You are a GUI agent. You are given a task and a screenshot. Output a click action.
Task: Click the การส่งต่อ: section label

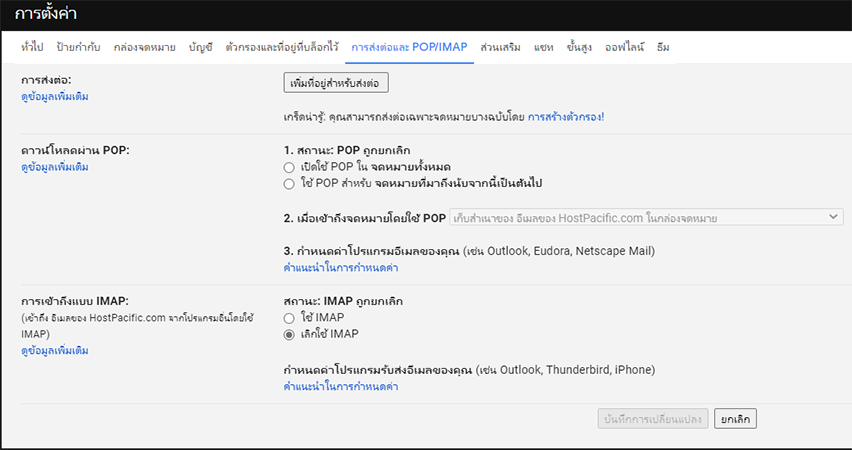tap(46, 80)
